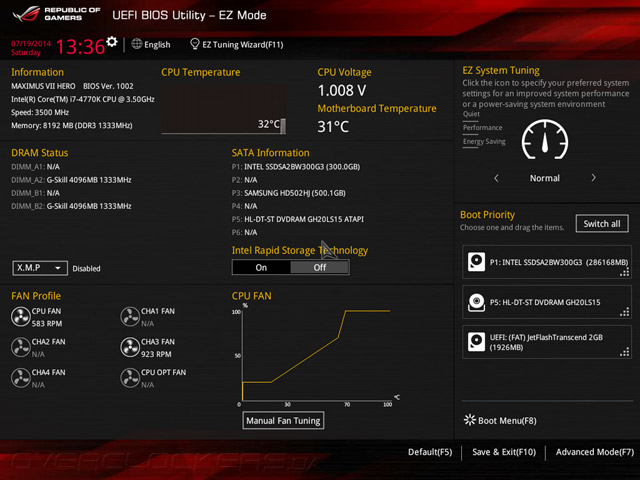This screenshot has width=640, height=480.
Task: Click the JetFlash UEFI boot drive icon
Action: tap(476, 342)
